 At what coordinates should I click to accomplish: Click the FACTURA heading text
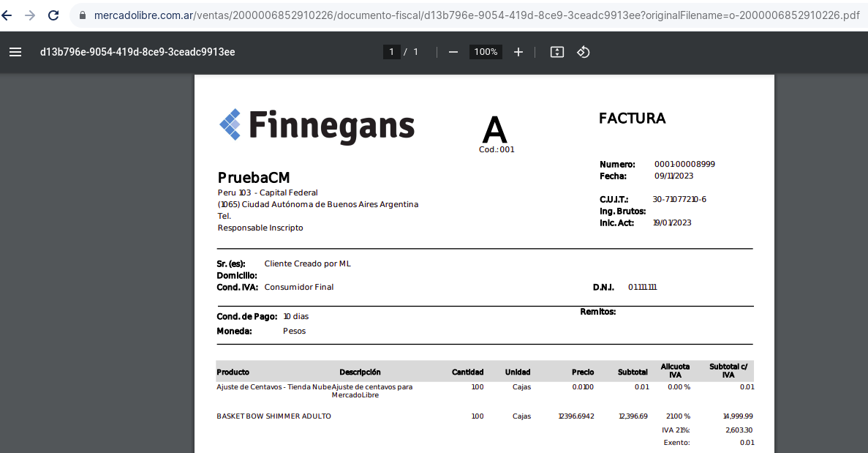pos(632,119)
